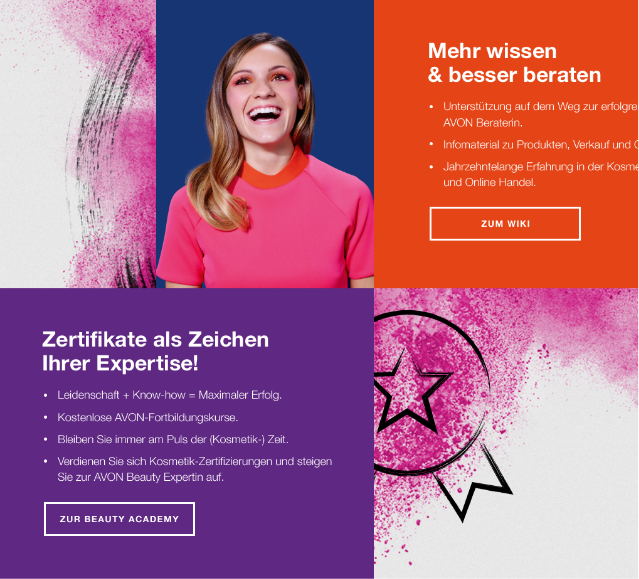Click the 'Kostenlose AVON-Fortbildungskurse.' bullet
639x579 pixels.
click(148, 417)
